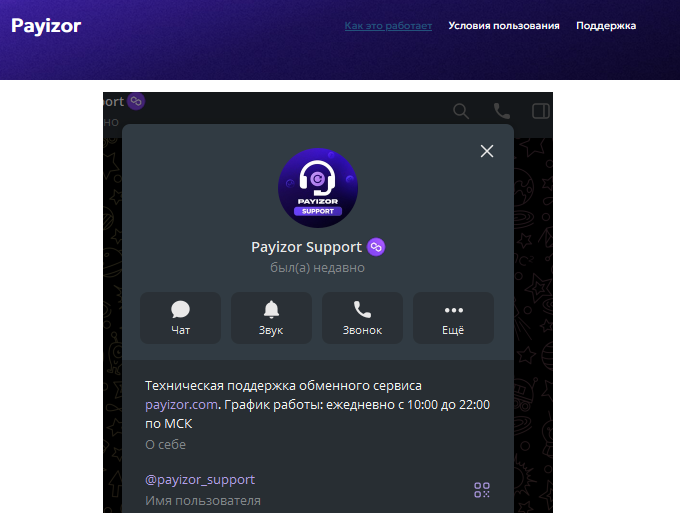Show the QR code icon for username

pyautogui.click(x=482, y=490)
